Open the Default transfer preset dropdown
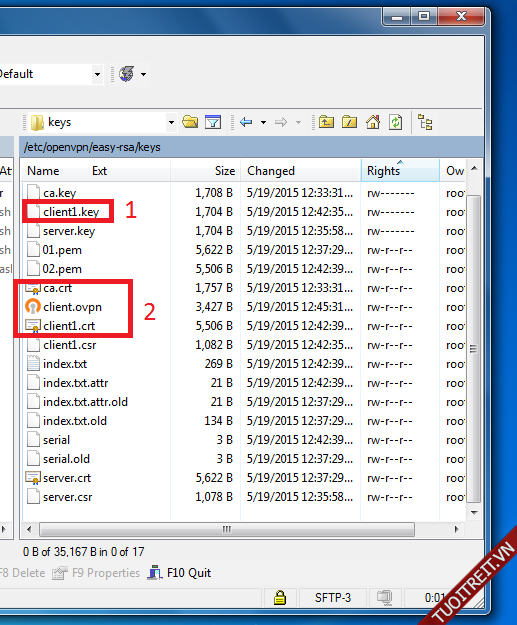Viewport: 517px width, 625px height. coord(97,74)
